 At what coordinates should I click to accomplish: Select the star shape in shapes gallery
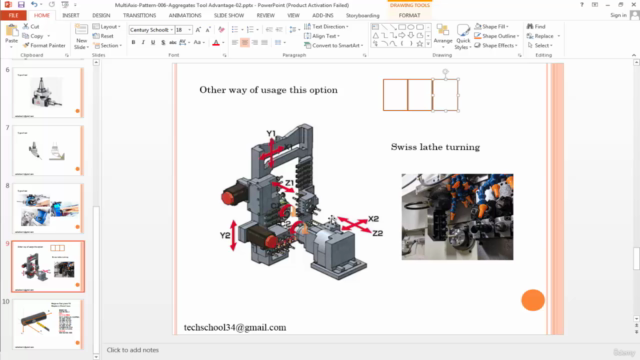pos(420,43)
